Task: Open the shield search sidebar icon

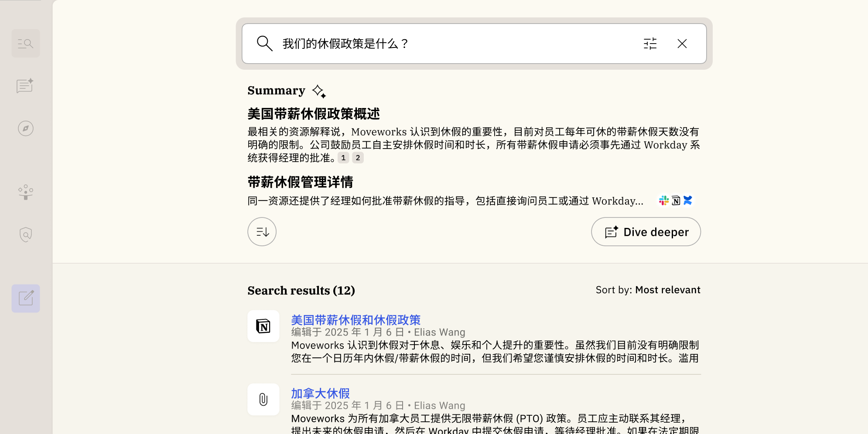Action: coord(26,234)
